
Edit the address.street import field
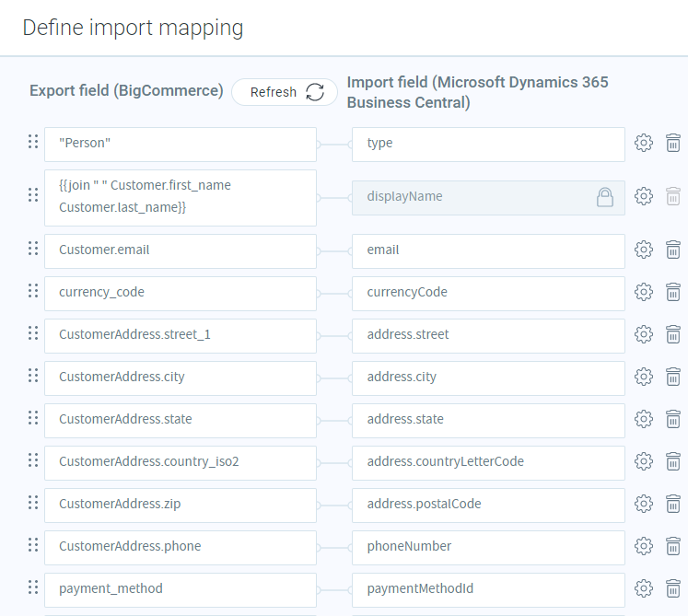point(488,336)
